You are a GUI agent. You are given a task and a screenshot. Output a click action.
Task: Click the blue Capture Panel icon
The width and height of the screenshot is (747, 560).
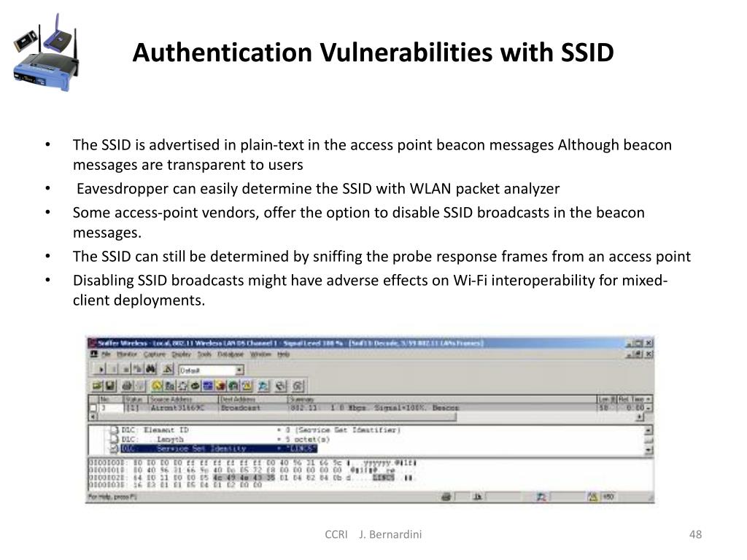pyautogui.click(x=263, y=386)
